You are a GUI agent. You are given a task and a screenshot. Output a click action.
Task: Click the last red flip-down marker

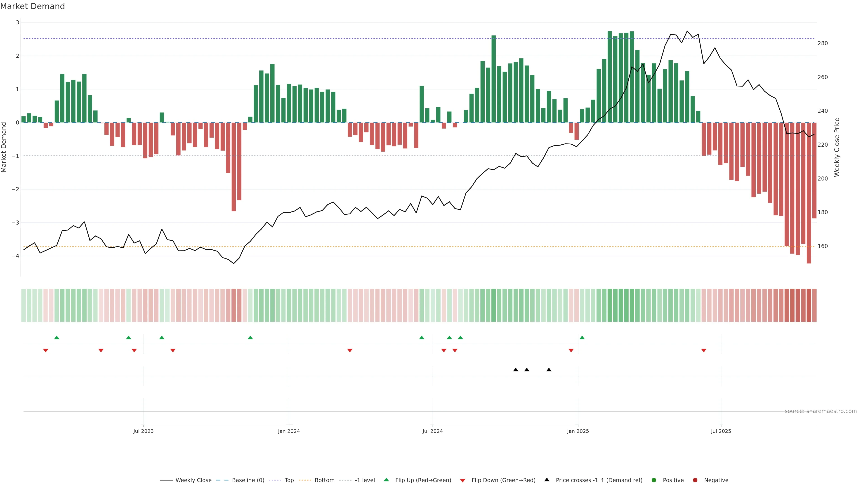704,351
